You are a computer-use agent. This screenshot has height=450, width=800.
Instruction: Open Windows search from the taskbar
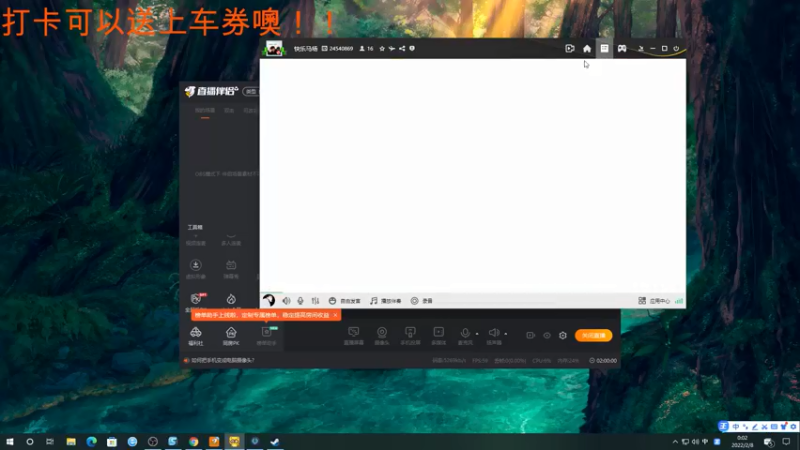coord(30,441)
